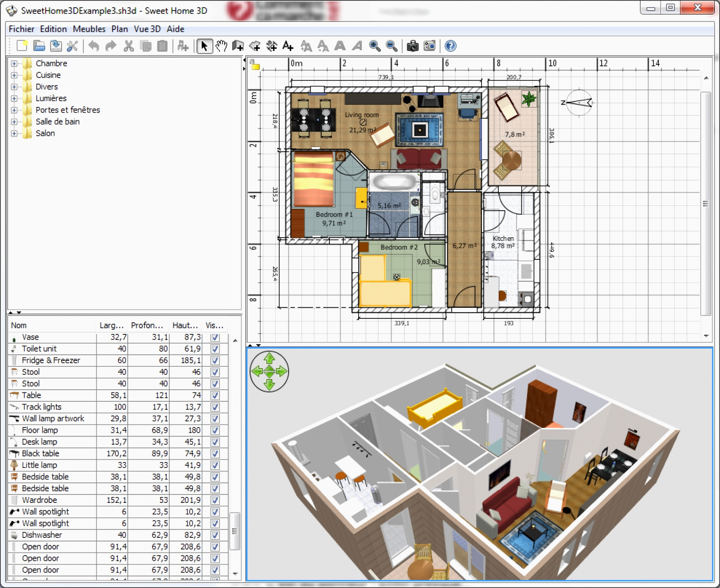Create a 3D video
This screenshot has width=720, height=588.
[x=430, y=46]
